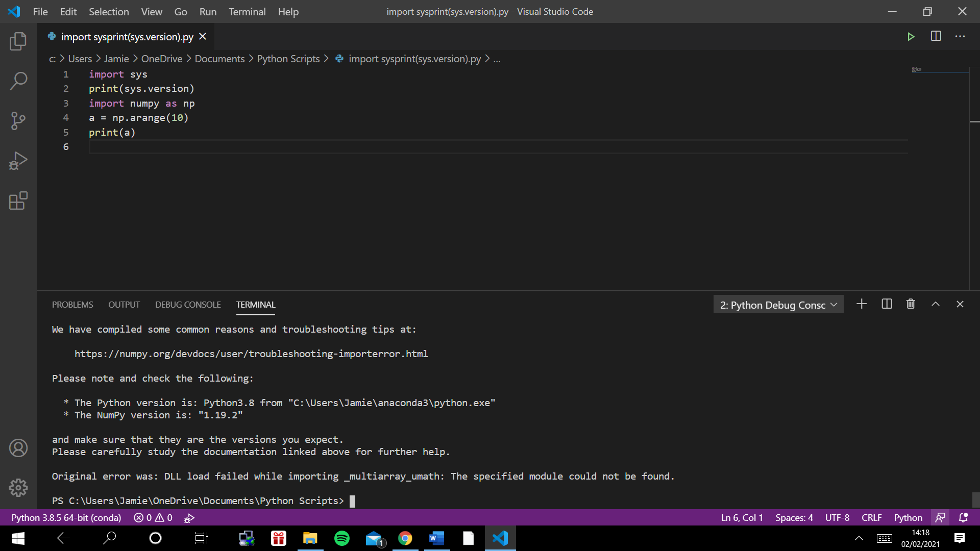Switch to the DEBUG CONSOLE tab

(x=188, y=305)
